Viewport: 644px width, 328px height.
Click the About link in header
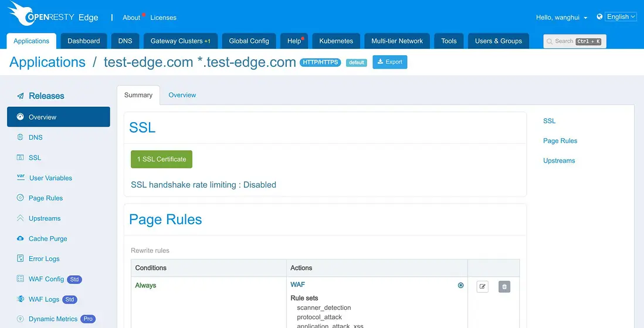point(131,18)
